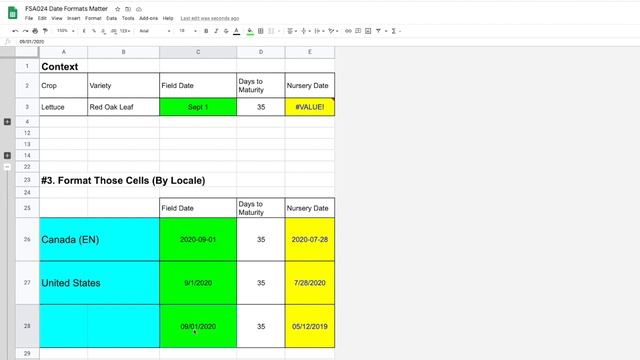Open the fill color picker
The height and width of the screenshot is (360, 640).
pos(250,31)
